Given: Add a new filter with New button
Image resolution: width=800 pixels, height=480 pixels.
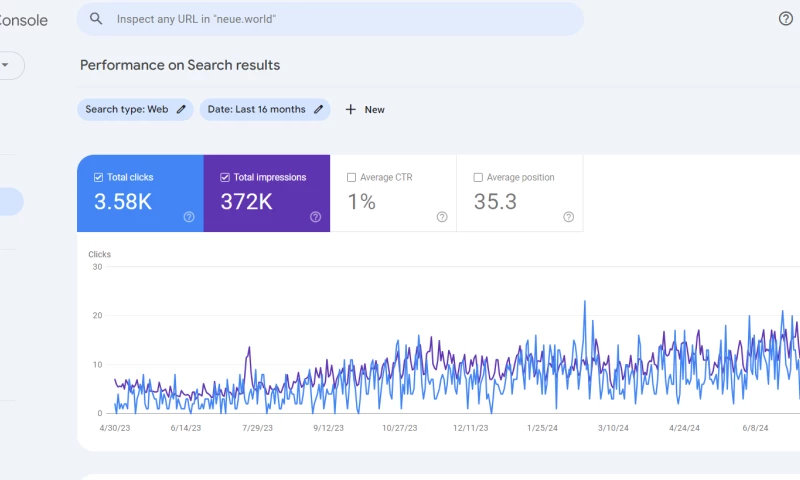Looking at the screenshot, I should click(x=365, y=110).
